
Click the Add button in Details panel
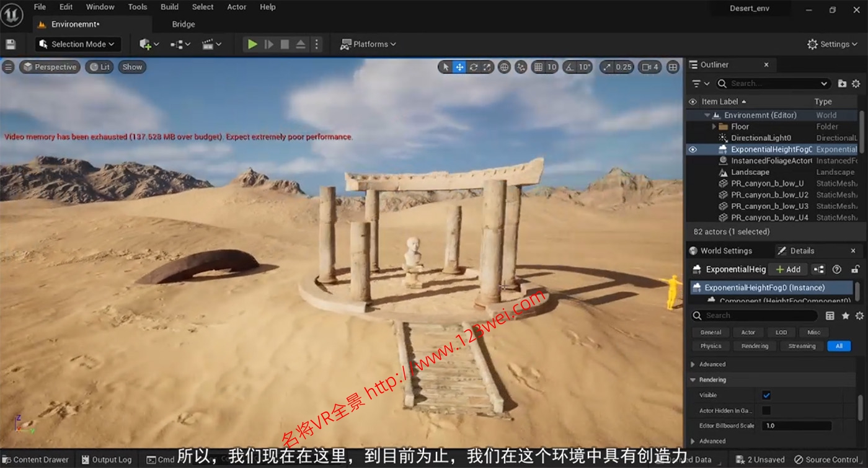788,269
